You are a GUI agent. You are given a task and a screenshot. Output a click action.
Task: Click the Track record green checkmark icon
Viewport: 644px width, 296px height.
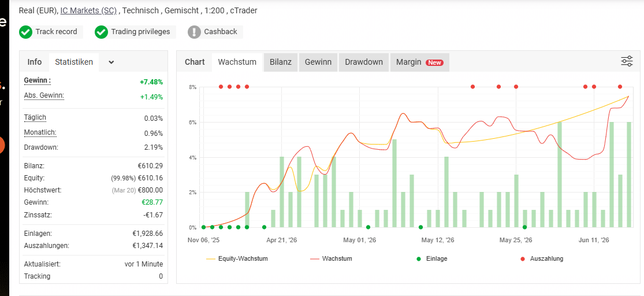pyautogui.click(x=25, y=32)
